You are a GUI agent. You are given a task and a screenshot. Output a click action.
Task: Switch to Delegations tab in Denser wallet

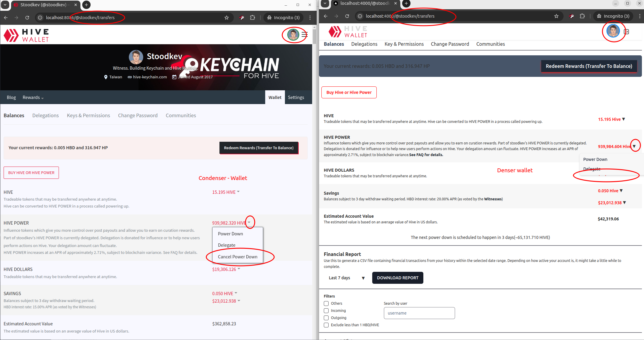(364, 44)
